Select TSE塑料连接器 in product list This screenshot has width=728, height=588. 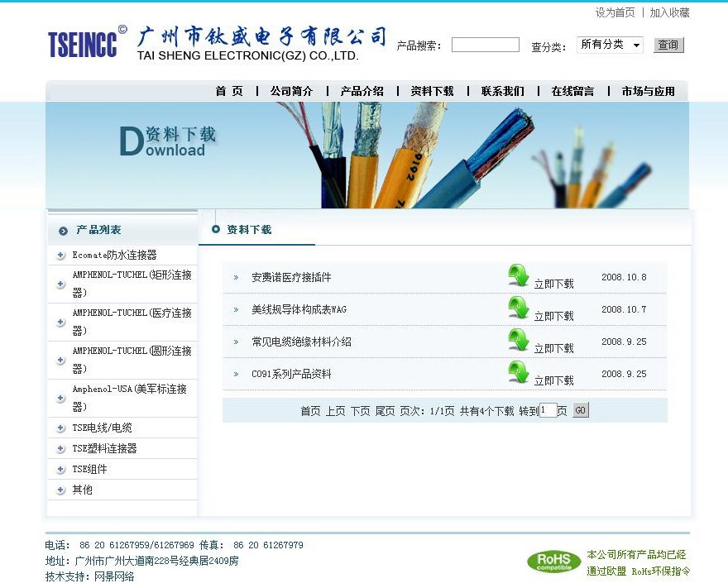pos(104,448)
